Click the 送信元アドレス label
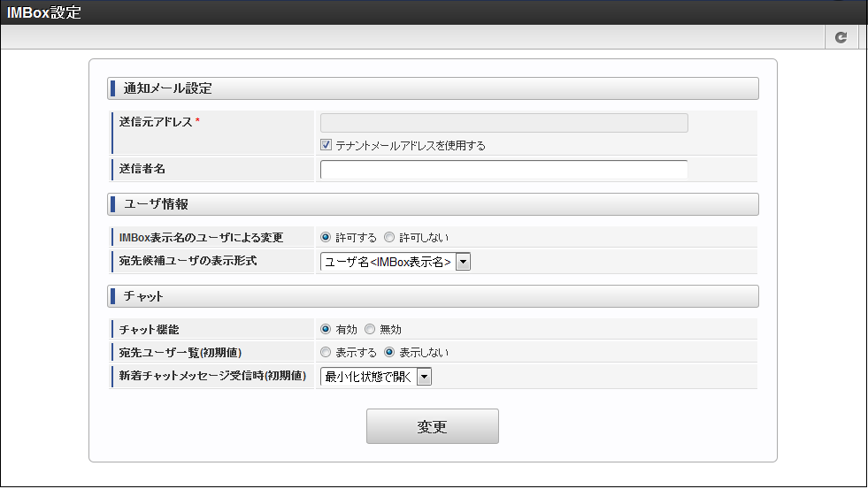This screenshot has width=868, height=489. pyautogui.click(x=156, y=122)
